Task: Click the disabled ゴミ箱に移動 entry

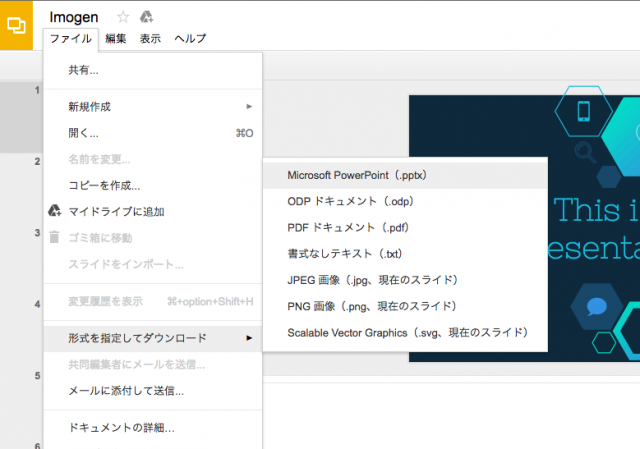Action: click(x=153, y=238)
